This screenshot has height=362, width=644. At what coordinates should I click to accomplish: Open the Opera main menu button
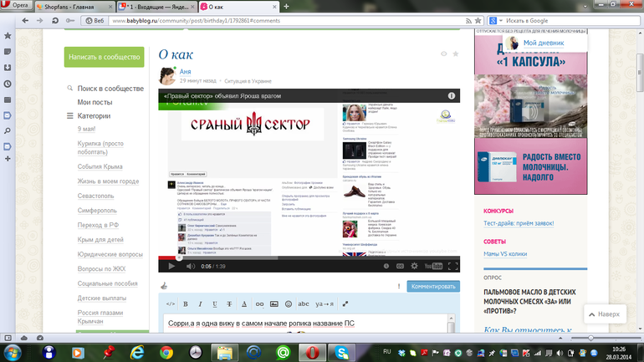[x=16, y=5]
